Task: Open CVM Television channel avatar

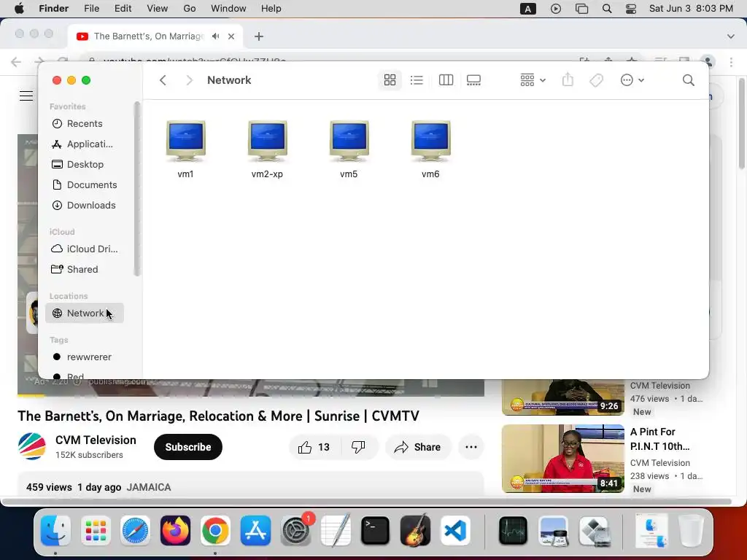Action: 32,446
